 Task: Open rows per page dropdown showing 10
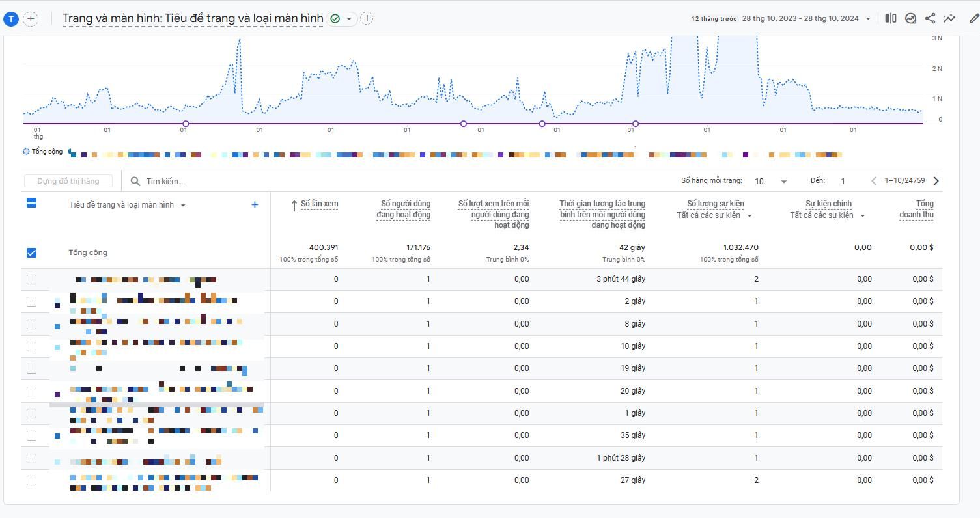771,181
